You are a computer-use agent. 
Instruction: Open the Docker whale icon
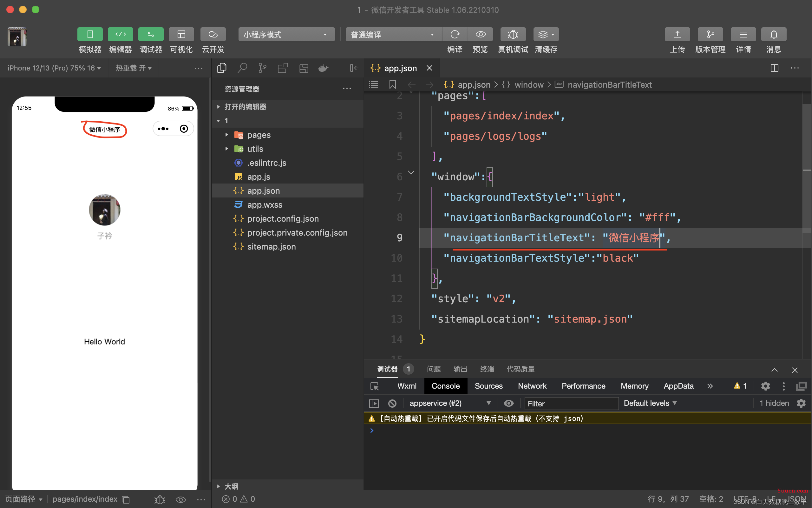pyautogui.click(x=324, y=68)
